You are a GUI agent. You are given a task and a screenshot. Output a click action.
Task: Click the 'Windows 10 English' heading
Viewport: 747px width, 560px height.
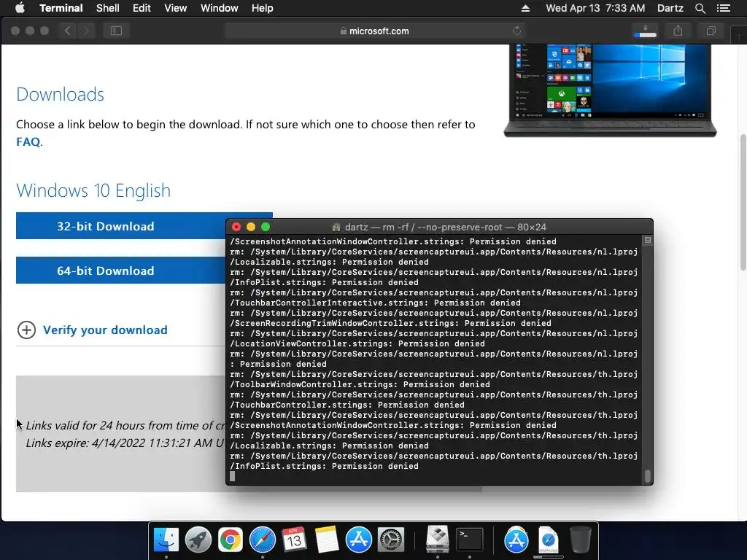click(x=93, y=190)
